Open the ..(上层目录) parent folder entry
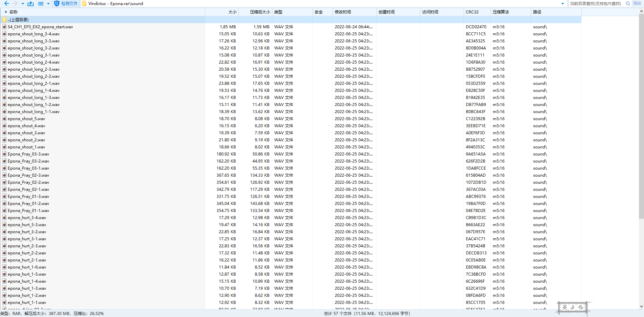 pyautogui.click(x=18, y=20)
